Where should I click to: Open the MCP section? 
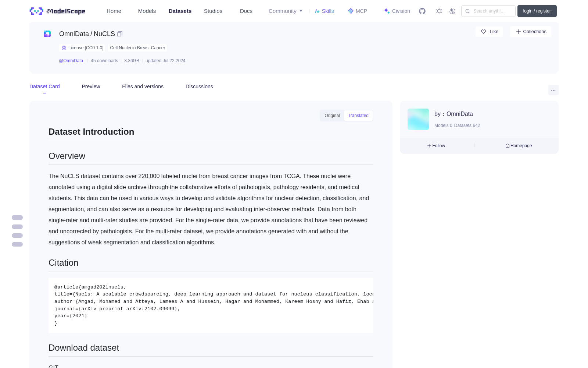coord(358,11)
